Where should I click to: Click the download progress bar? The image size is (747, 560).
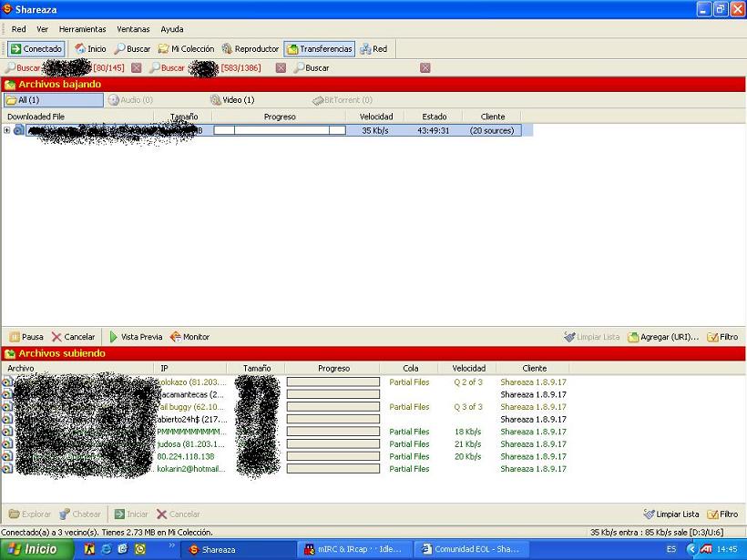[279, 130]
